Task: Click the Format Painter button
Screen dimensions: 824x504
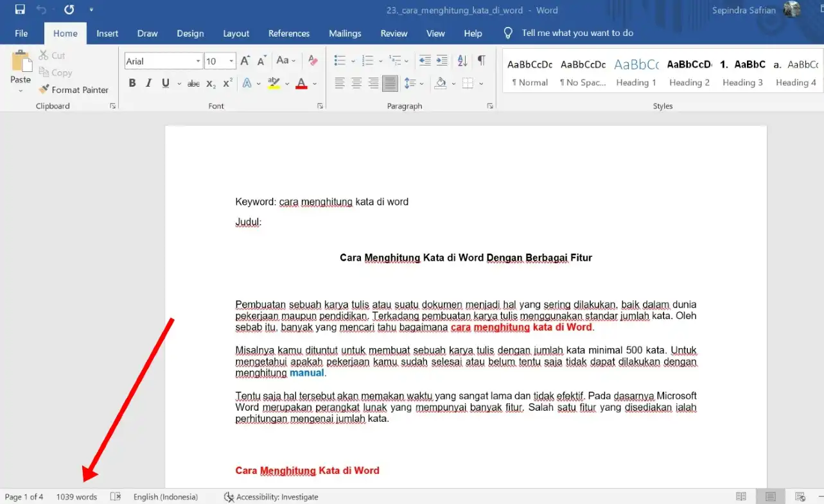Action: (x=74, y=90)
